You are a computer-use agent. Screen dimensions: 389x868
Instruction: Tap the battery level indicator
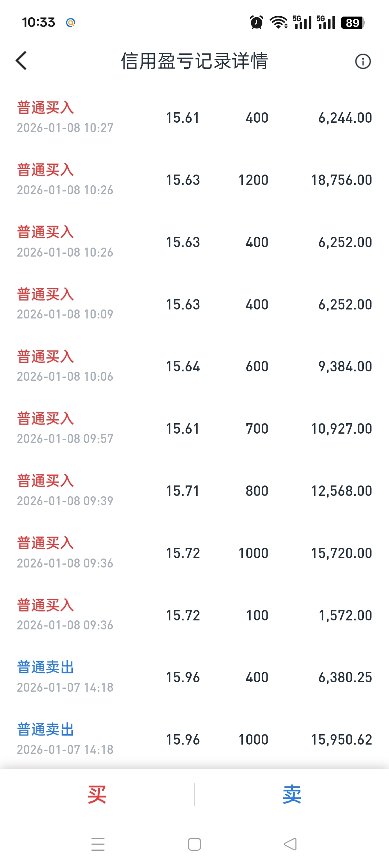coord(353,23)
